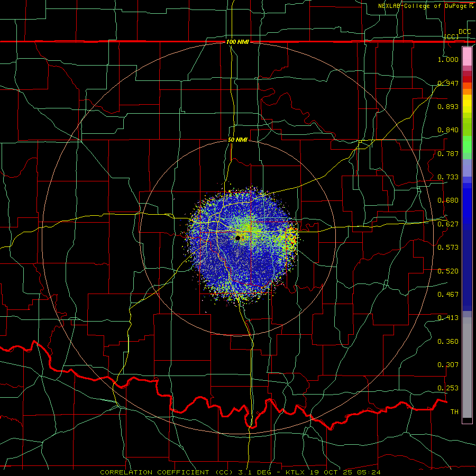Select the 1.000 color scale value
476x476 pixels.
(x=448, y=59)
